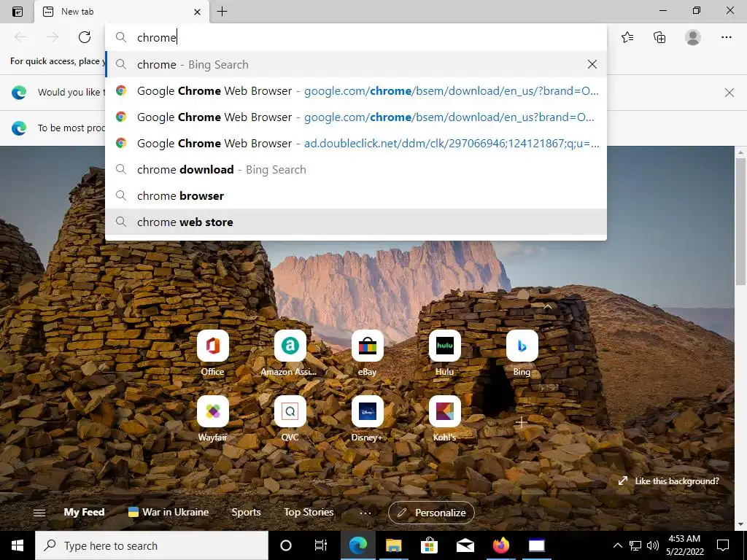Show more feed categories ellipsis
747x560 pixels.
pos(365,513)
